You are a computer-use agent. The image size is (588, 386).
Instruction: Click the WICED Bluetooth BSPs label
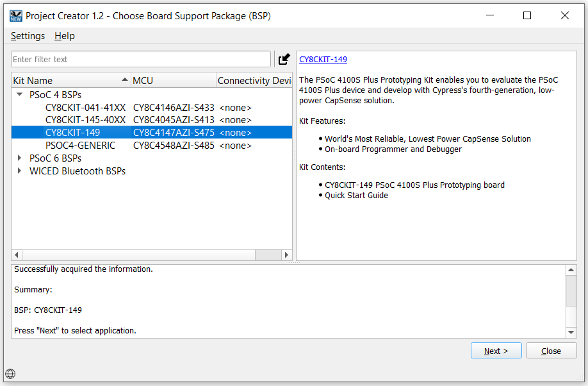tap(78, 171)
